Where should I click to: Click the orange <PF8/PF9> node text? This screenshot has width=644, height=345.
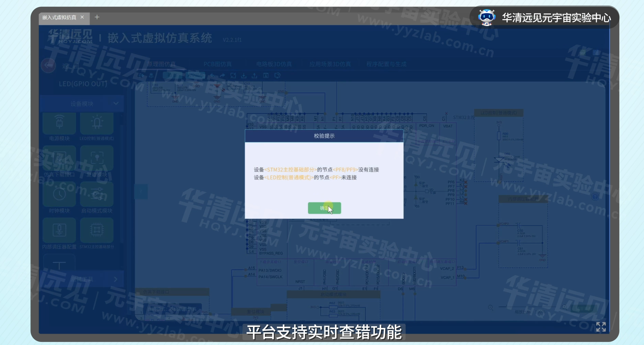tap(346, 170)
